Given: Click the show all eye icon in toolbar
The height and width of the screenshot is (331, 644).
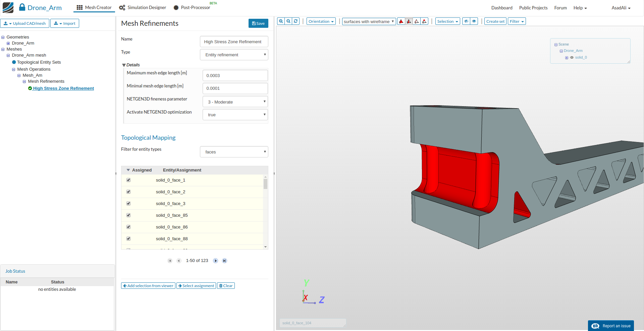Looking at the screenshot, I should (x=474, y=21).
